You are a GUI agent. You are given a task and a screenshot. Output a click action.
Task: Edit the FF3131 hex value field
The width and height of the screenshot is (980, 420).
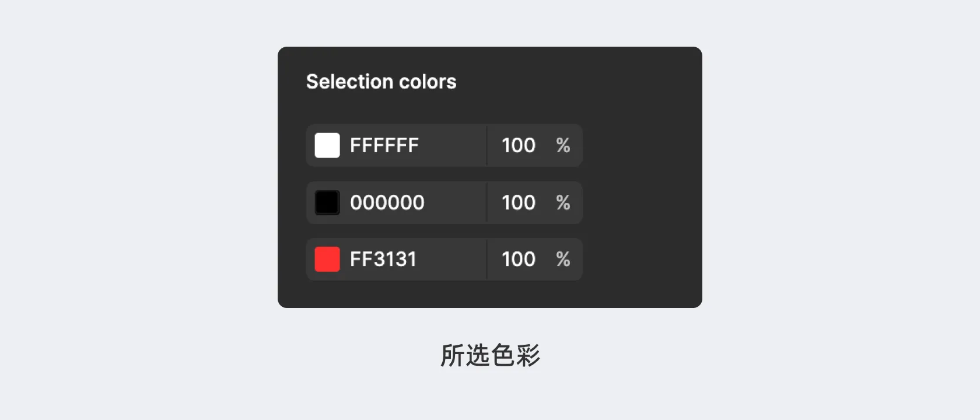tap(383, 259)
